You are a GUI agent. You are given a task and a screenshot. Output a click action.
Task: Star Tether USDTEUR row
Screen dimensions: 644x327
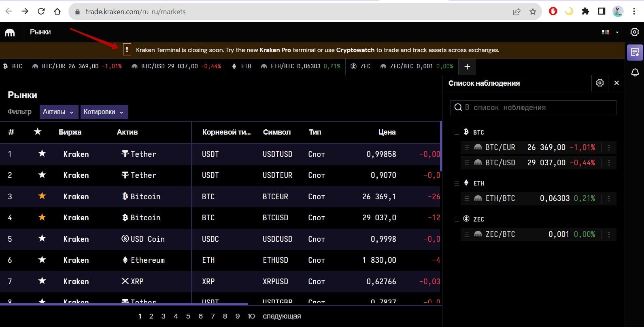point(42,175)
